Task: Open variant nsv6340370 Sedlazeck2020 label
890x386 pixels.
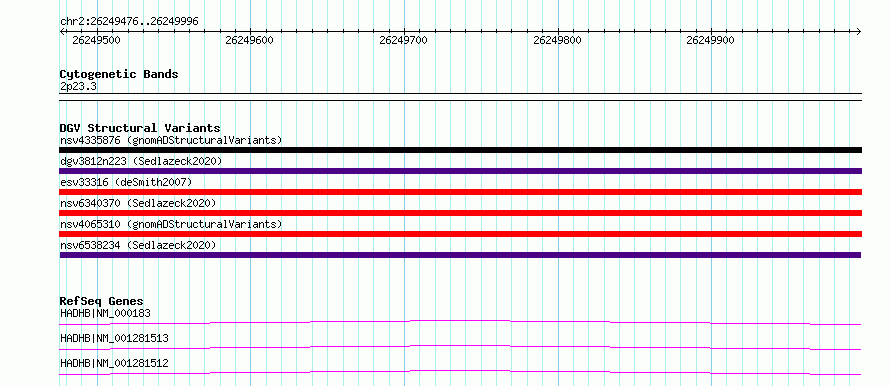Action: (x=138, y=203)
